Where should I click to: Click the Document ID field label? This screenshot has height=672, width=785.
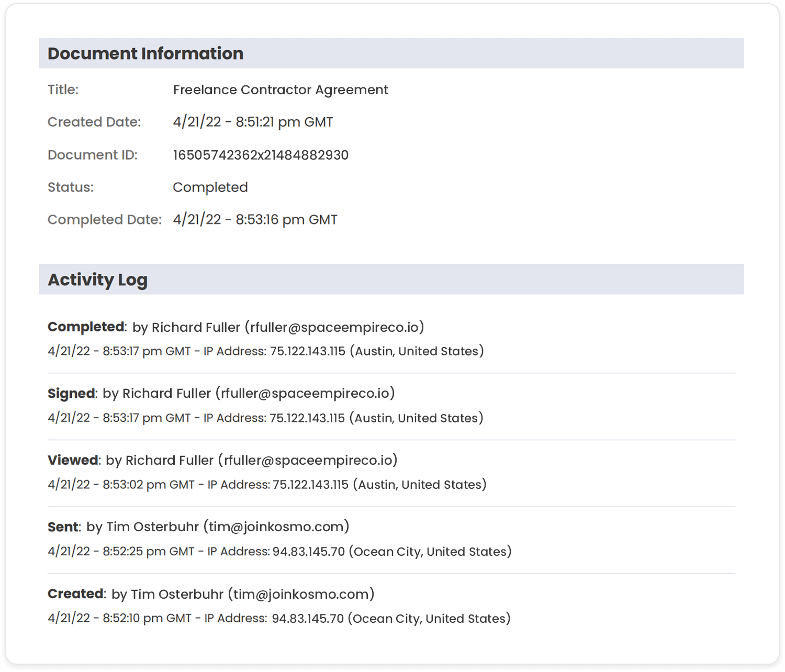tap(92, 155)
